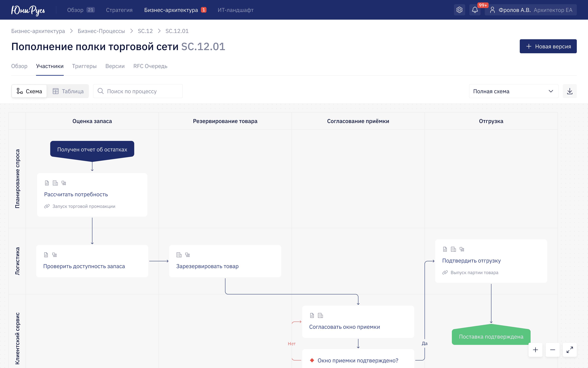Click the Новая версия button
Viewport: 588px width, 368px height.
548,46
